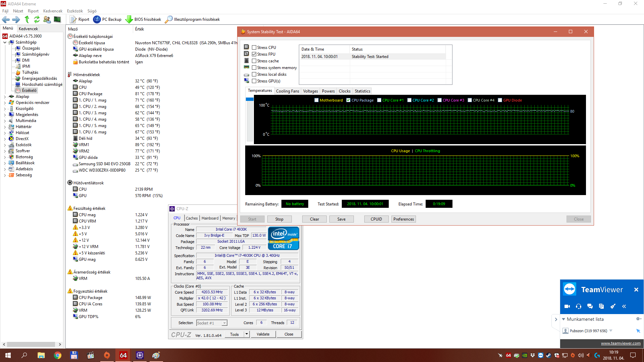Viewport: 644px width, 362px height.
Task: Open the user manager toolbar icon
Action: [x=47, y=19]
